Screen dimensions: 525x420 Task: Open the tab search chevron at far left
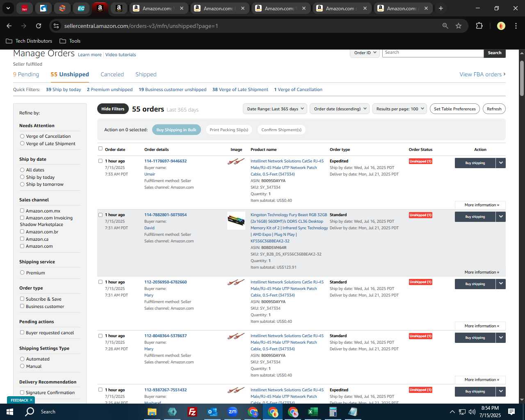click(8, 8)
